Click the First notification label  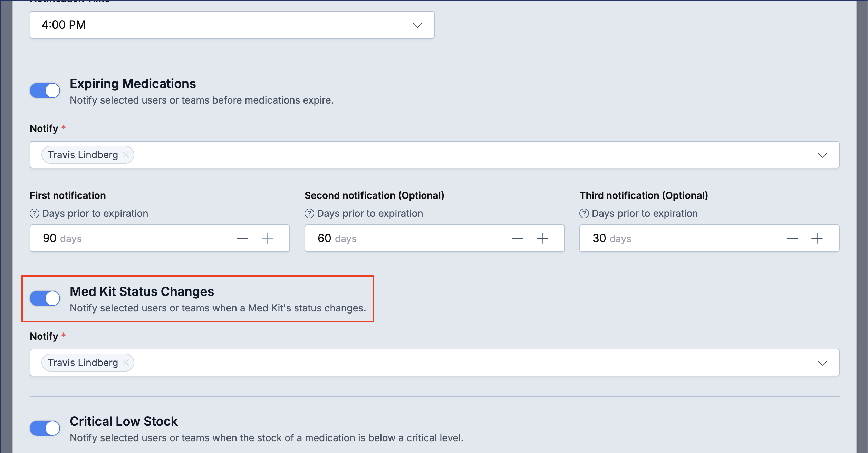tap(68, 195)
